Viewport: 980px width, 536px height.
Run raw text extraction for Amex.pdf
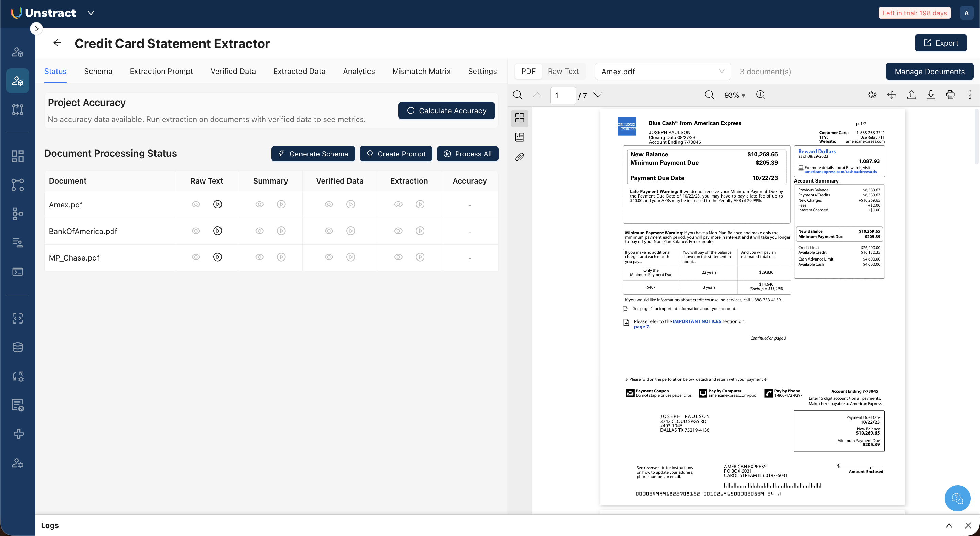point(218,204)
